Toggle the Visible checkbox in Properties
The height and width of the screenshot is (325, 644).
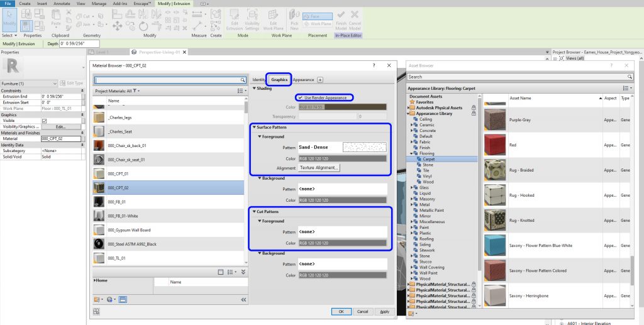(44, 121)
